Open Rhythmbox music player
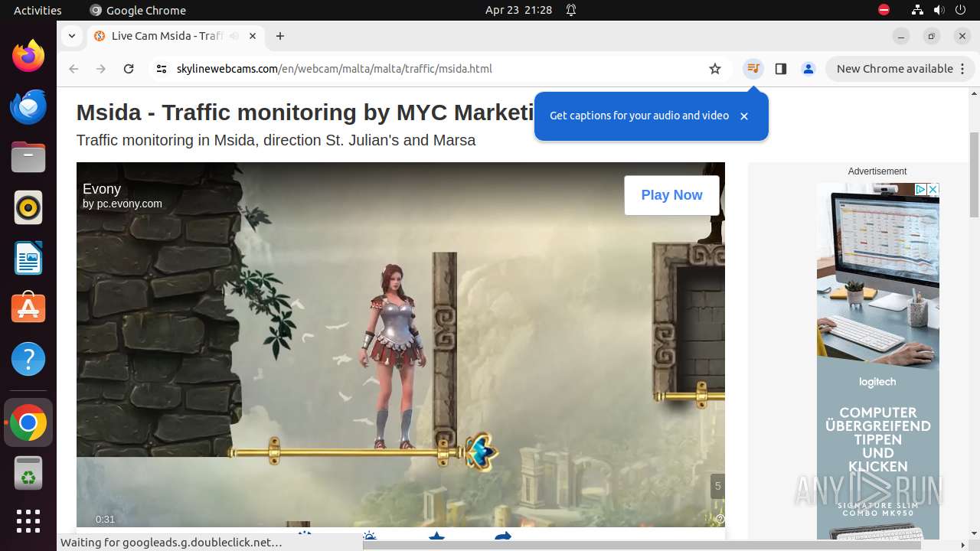The image size is (980, 551). click(28, 207)
